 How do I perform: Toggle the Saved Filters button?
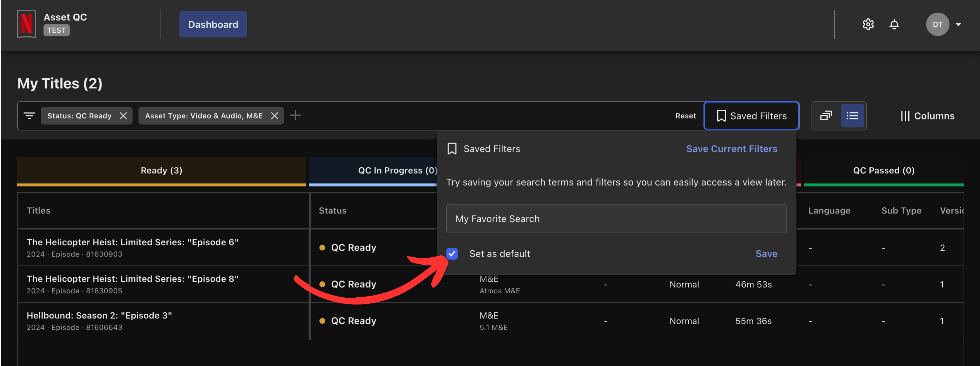[x=751, y=116]
